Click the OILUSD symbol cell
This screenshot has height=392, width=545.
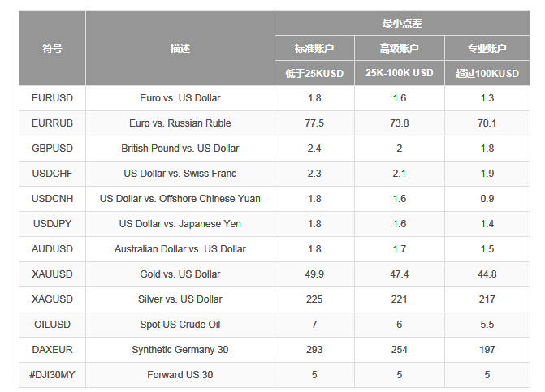click(52, 325)
